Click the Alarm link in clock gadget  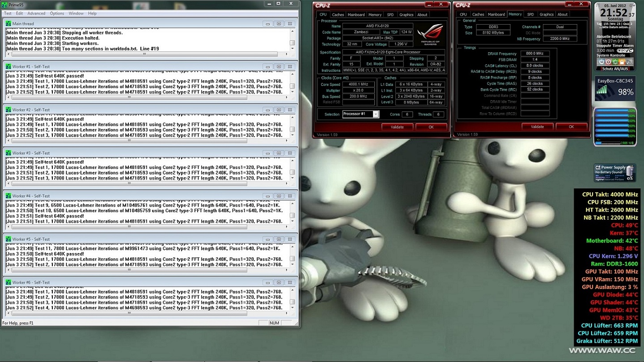tap(629, 46)
